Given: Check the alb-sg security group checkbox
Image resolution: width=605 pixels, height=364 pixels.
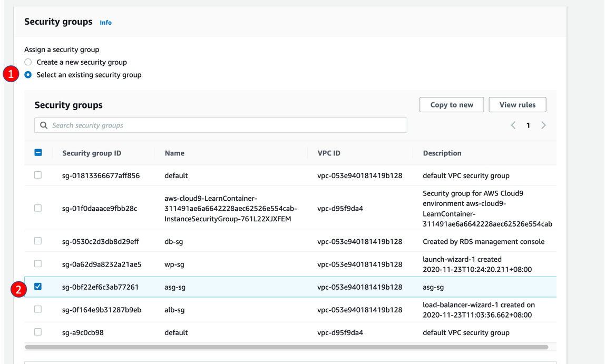Looking at the screenshot, I should click(38, 309).
